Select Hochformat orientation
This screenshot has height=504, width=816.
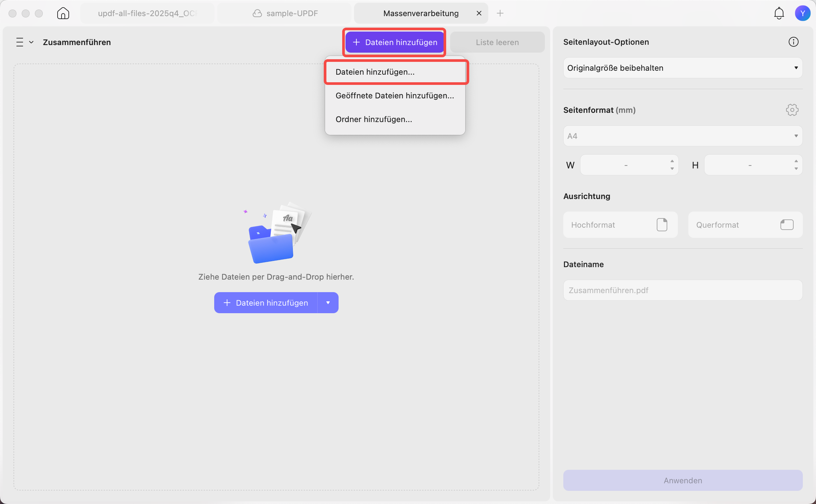point(620,225)
